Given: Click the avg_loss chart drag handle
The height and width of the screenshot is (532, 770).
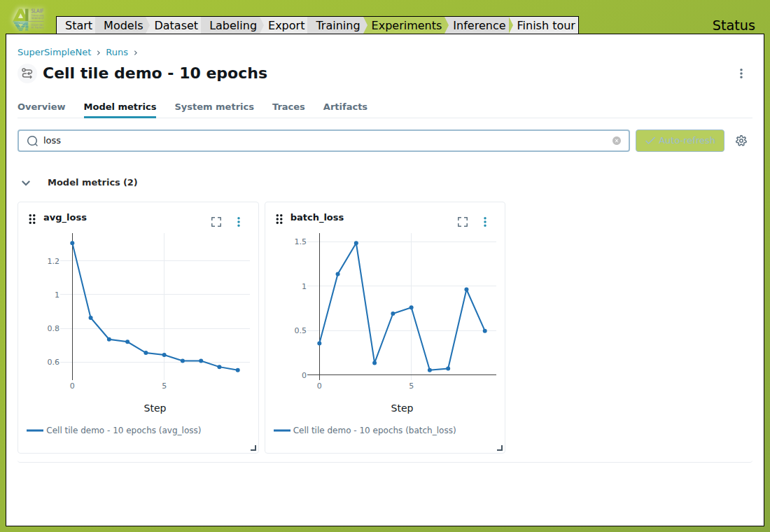Looking at the screenshot, I should 32,219.
